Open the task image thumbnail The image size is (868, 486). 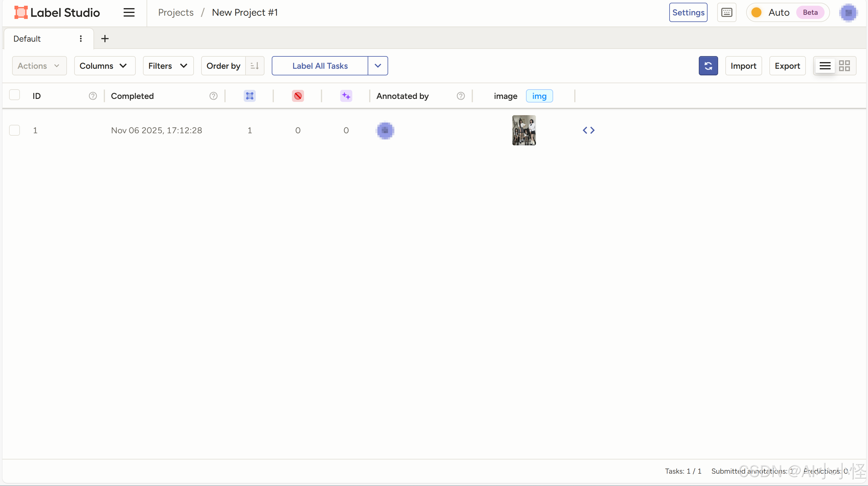[x=524, y=130]
